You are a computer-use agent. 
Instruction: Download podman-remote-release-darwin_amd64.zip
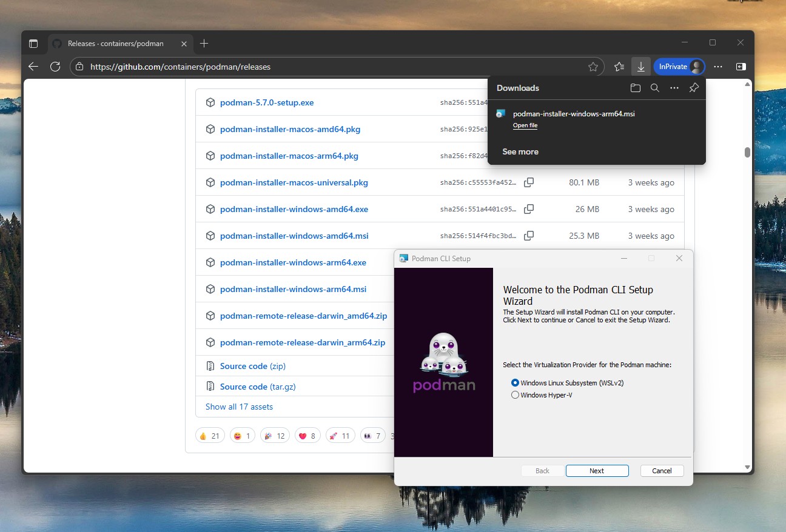[303, 316]
